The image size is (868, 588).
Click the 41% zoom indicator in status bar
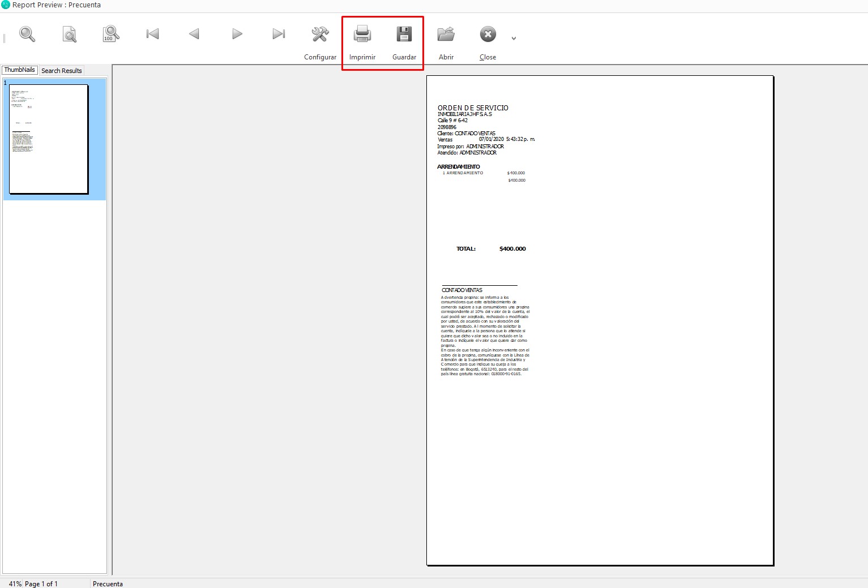(x=15, y=583)
